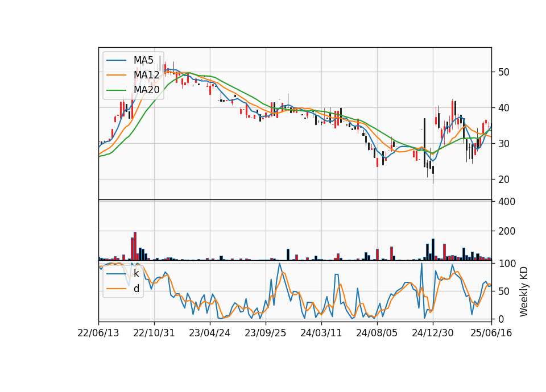Click the 24/03/11 date tick label
Image resolution: width=546 pixels, height=392 pixels.
321,333
